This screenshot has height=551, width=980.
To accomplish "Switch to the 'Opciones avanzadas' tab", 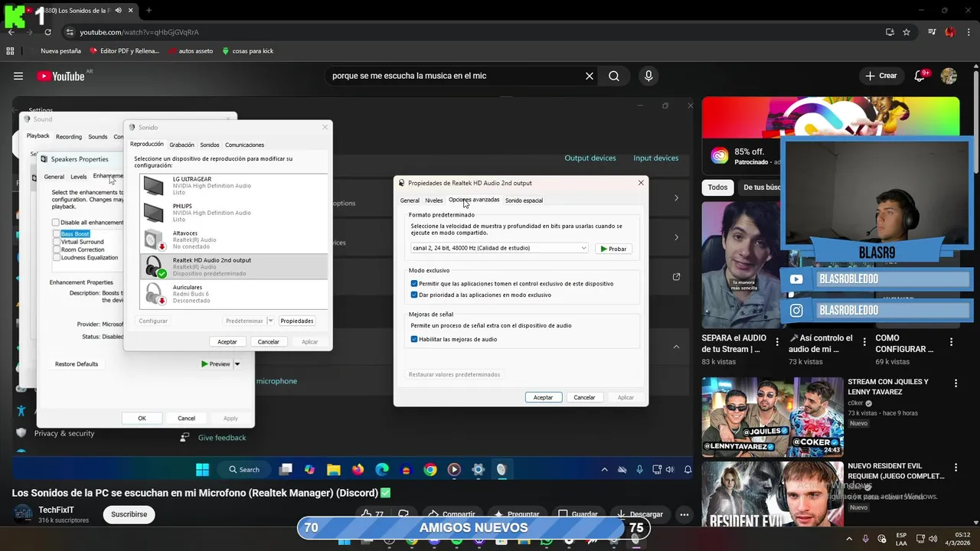I will 474,200.
